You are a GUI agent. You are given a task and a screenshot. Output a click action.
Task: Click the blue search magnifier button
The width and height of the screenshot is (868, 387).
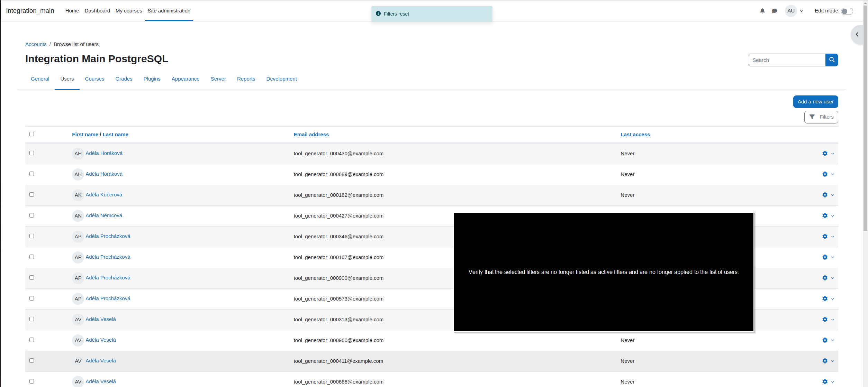832,60
